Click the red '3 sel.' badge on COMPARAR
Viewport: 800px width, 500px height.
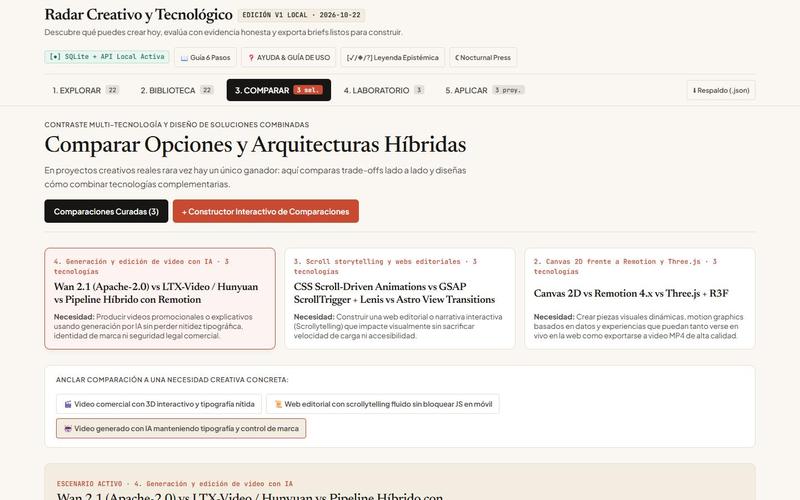pos(308,90)
